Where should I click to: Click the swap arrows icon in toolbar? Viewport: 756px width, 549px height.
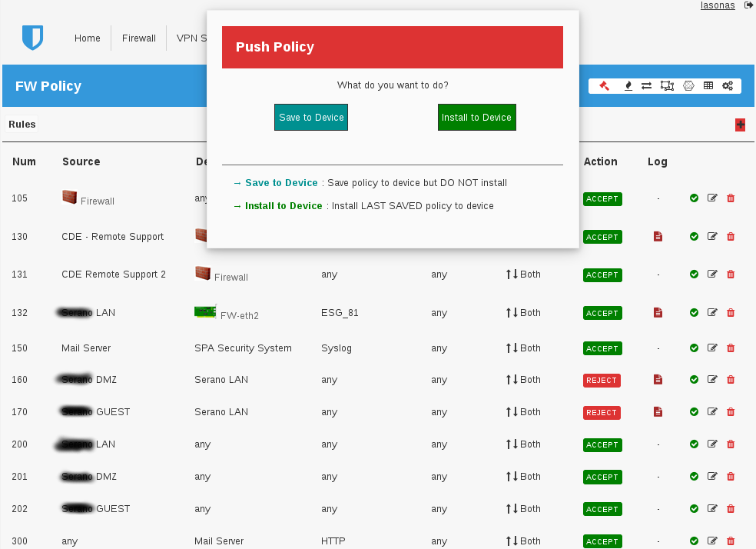coord(647,86)
